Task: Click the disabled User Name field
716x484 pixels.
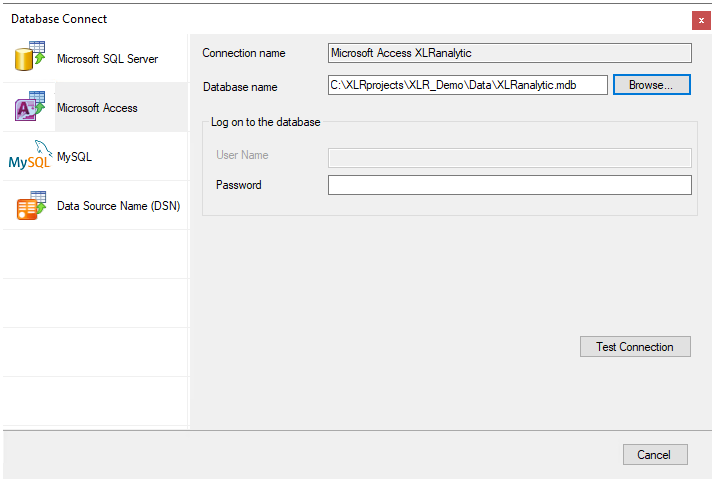Action: tap(510, 158)
